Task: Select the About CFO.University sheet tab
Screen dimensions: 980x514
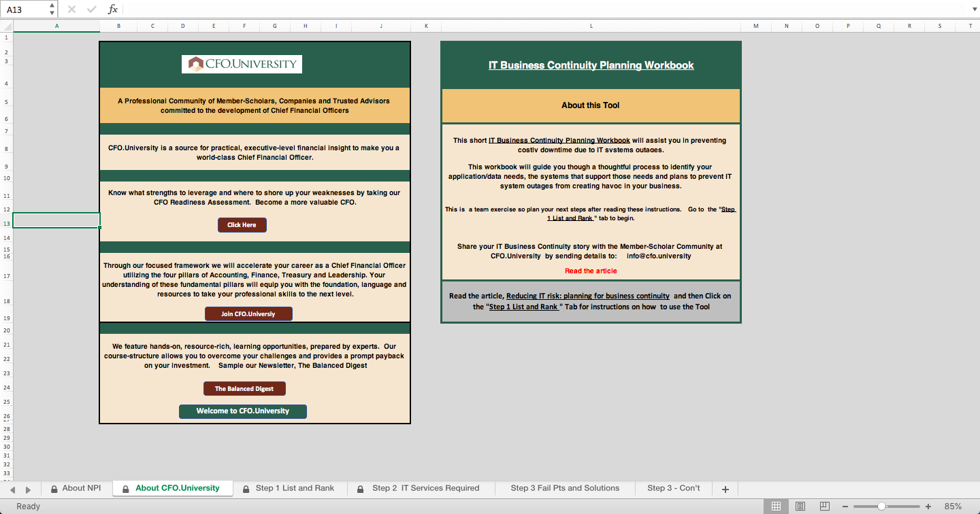Action: pyautogui.click(x=172, y=488)
